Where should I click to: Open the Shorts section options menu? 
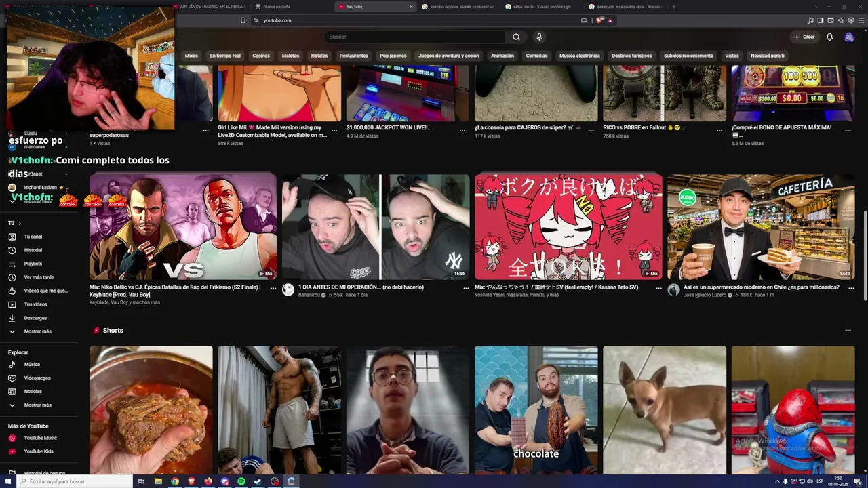click(x=848, y=331)
